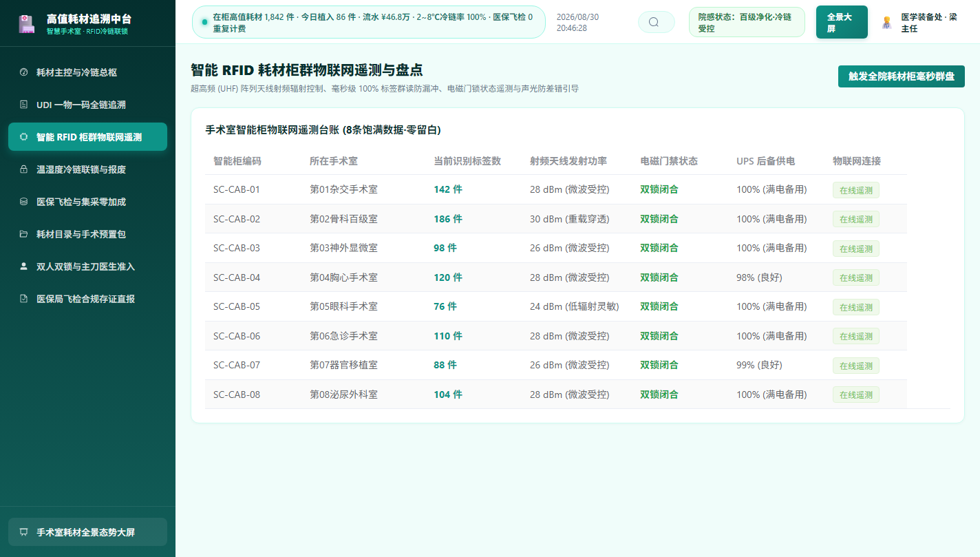
Task: Click the 所在手术室 column header
Action: (x=334, y=161)
